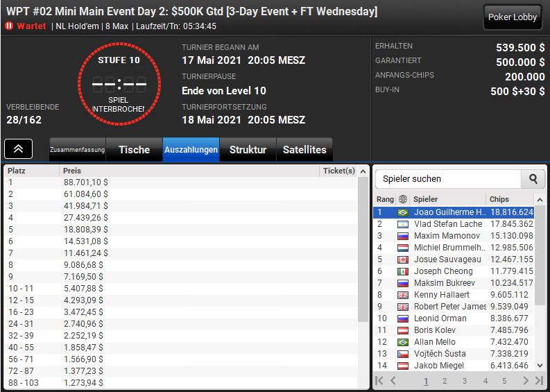Switch to the Struktur tab
550x392 pixels.
point(248,150)
